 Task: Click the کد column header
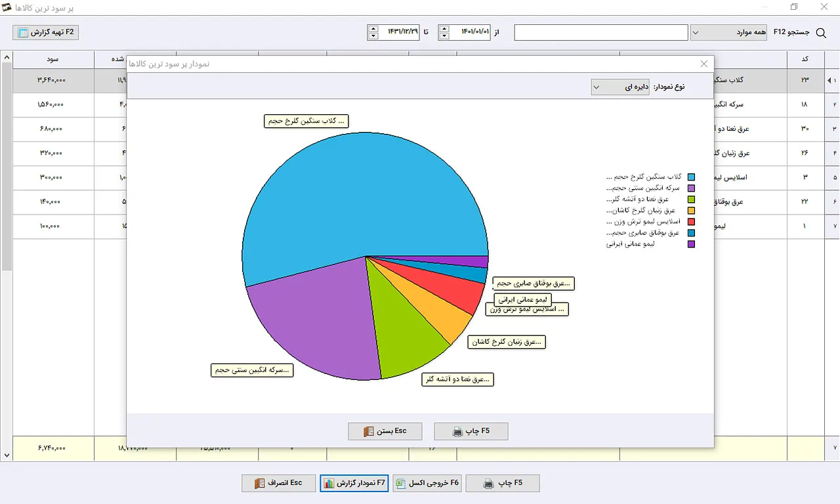coord(805,59)
